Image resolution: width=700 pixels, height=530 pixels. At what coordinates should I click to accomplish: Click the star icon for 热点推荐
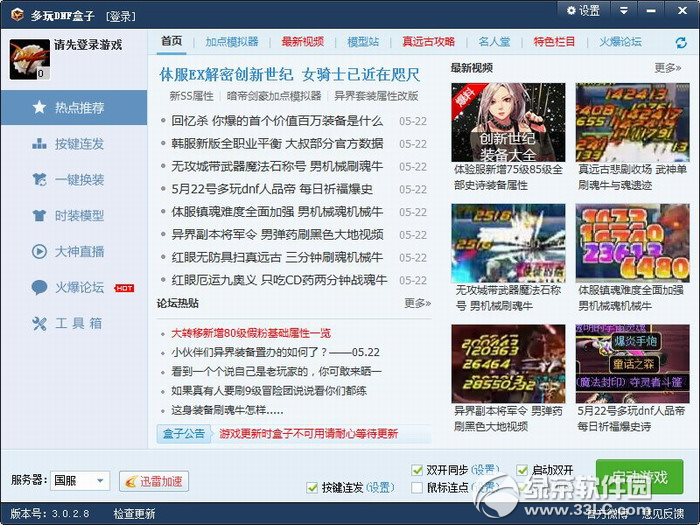point(39,107)
